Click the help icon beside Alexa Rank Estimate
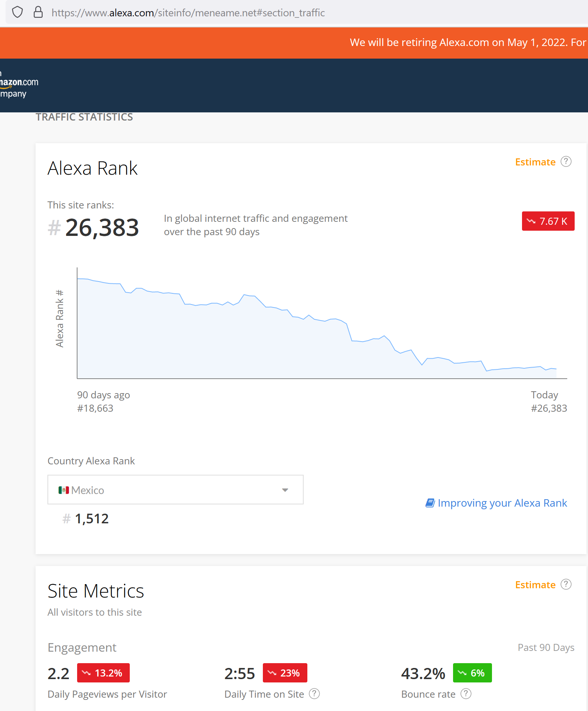 [566, 162]
